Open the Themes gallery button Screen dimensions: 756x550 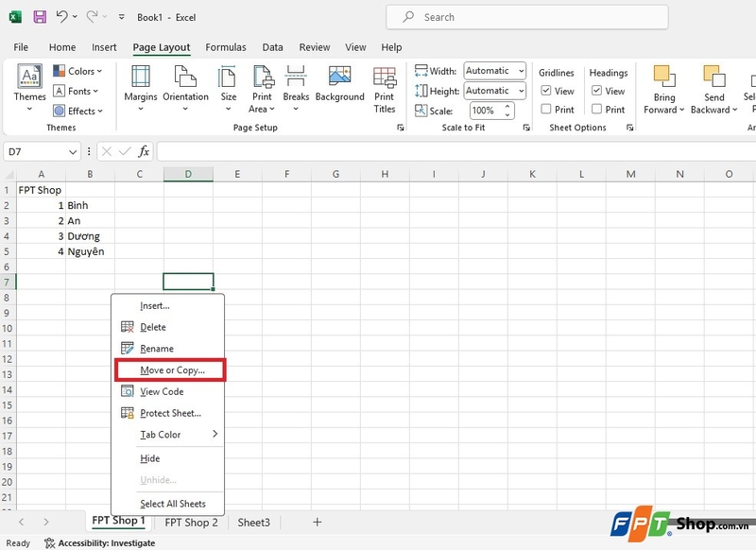(29, 88)
